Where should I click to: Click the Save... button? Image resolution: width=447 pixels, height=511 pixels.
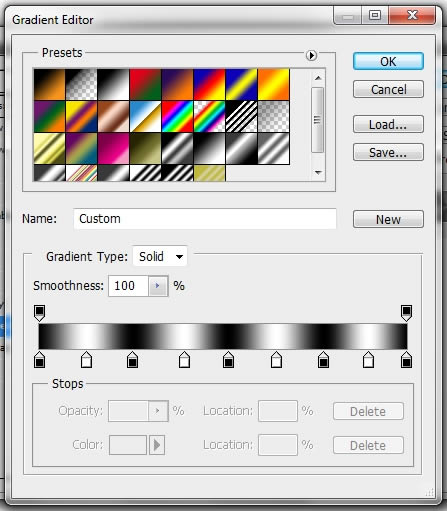click(x=388, y=152)
